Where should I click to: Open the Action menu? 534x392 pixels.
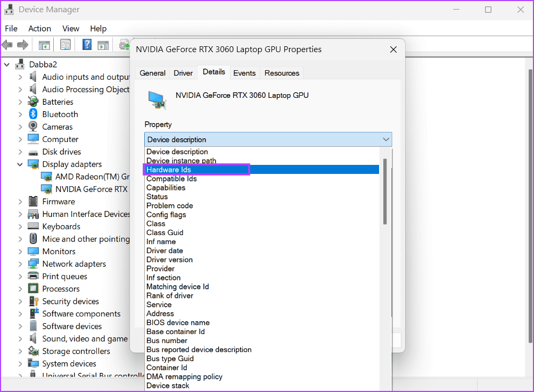click(39, 28)
